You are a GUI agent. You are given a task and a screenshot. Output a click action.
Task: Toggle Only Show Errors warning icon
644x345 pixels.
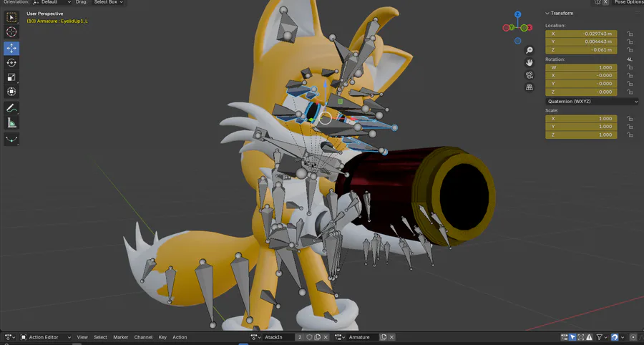589,337
